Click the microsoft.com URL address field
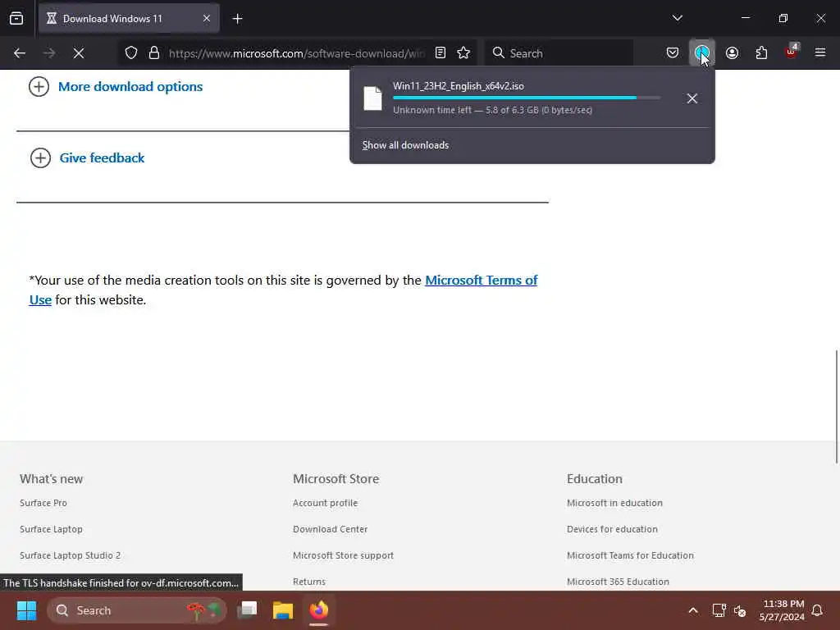840x630 pixels. pos(297,53)
